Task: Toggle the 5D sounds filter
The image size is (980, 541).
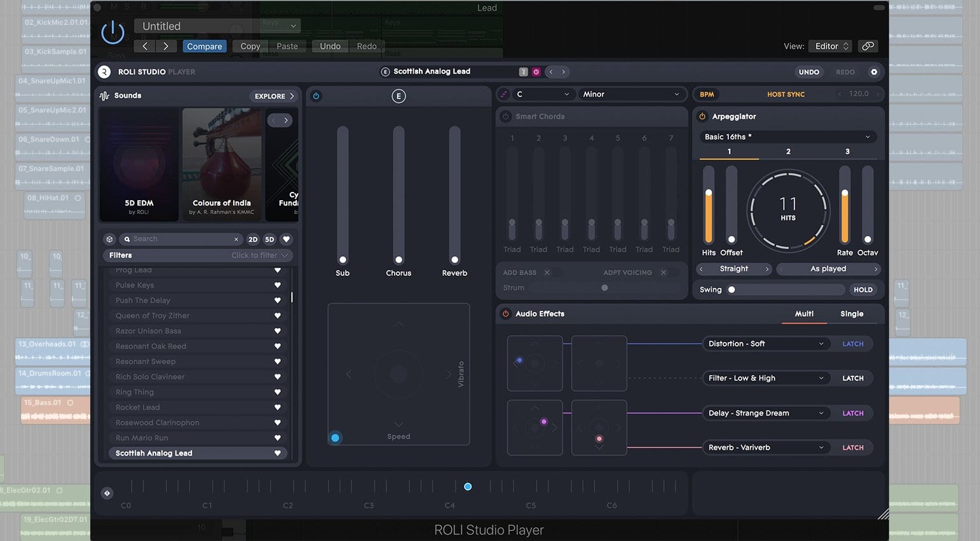Action: (269, 239)
